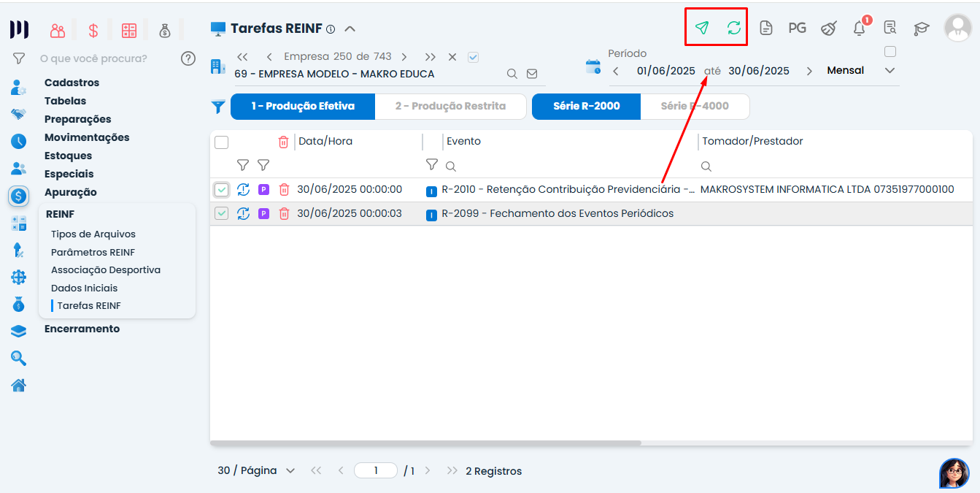The image size is (980, 493).
Task: Click the graduation cap training icon
Action: (922, 28)
